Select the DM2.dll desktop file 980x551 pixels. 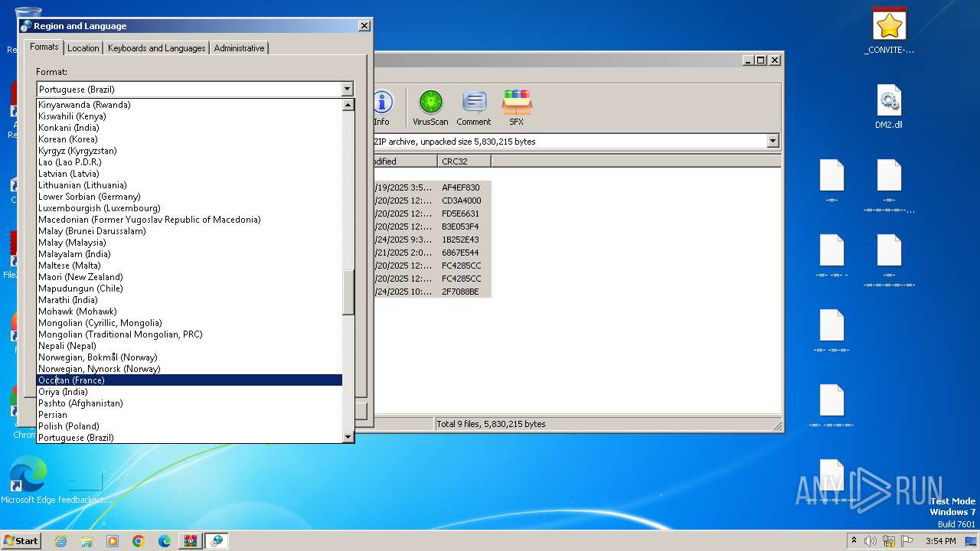889,106
